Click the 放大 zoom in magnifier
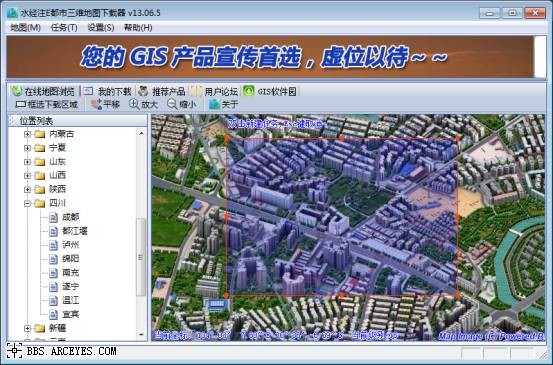The width and height of the screenshot is (553, 365). (x=134, y=104)
